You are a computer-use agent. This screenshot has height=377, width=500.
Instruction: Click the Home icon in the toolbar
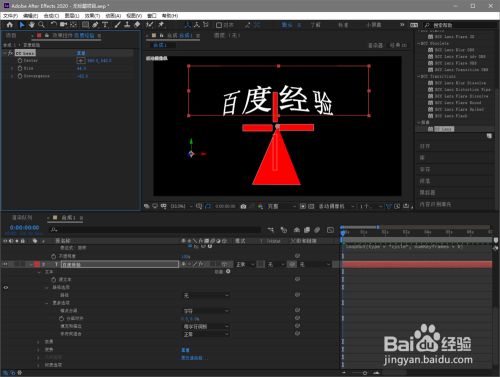(9, 25)
